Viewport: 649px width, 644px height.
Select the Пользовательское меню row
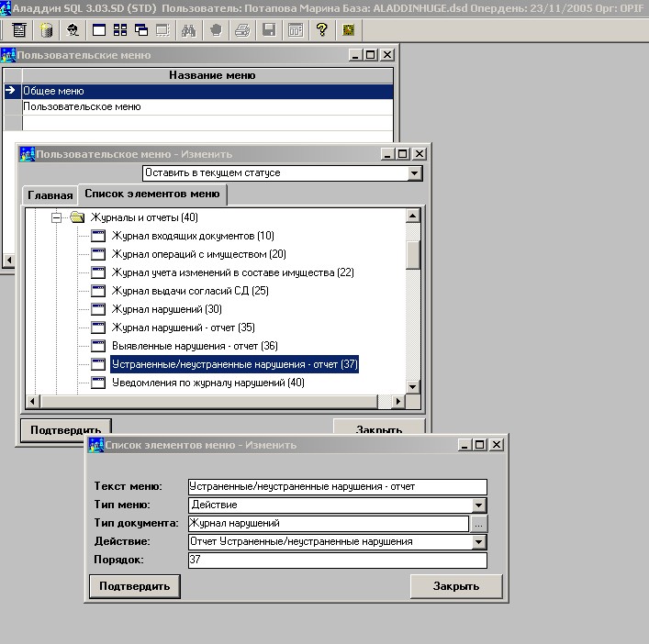click(207, 106)
